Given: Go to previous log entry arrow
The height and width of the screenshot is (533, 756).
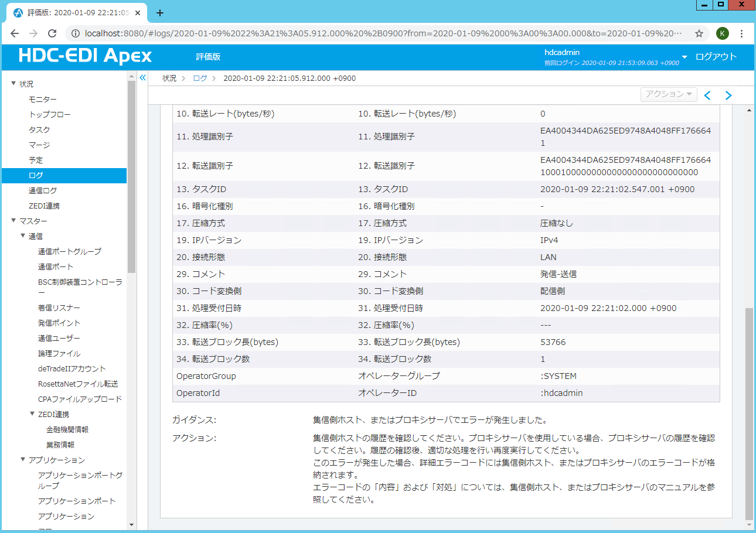Looking at the screenshot, I should click(x=707, y=95).
